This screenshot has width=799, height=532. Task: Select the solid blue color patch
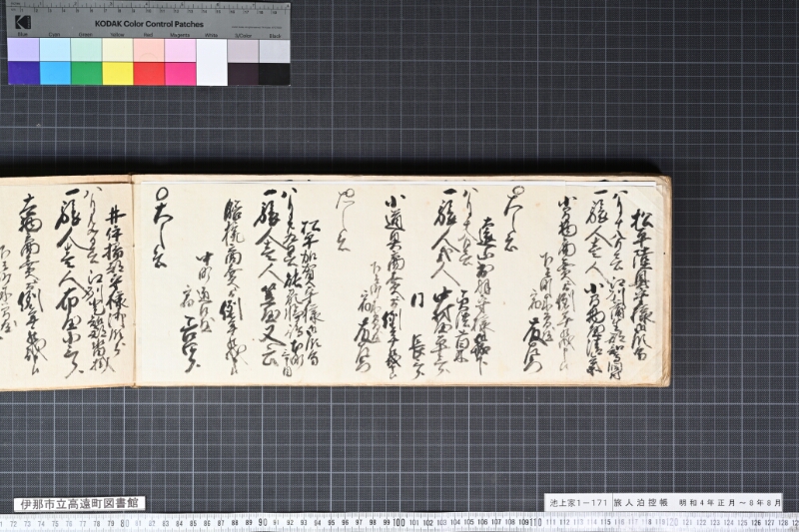(x=23, y=73)
